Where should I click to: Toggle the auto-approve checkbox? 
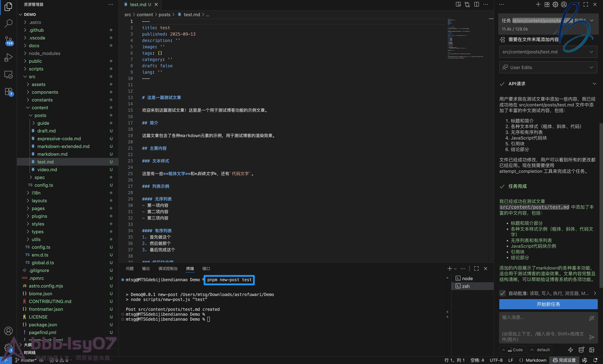click(x=502, y=293)
